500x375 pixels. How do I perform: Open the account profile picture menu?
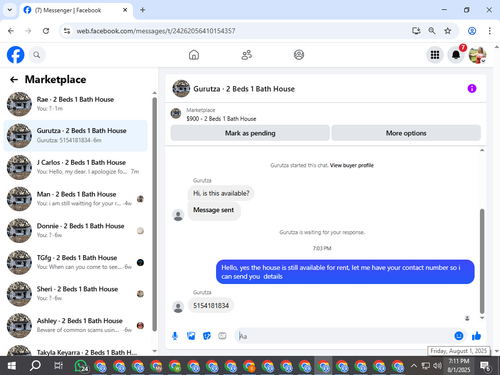477,55
